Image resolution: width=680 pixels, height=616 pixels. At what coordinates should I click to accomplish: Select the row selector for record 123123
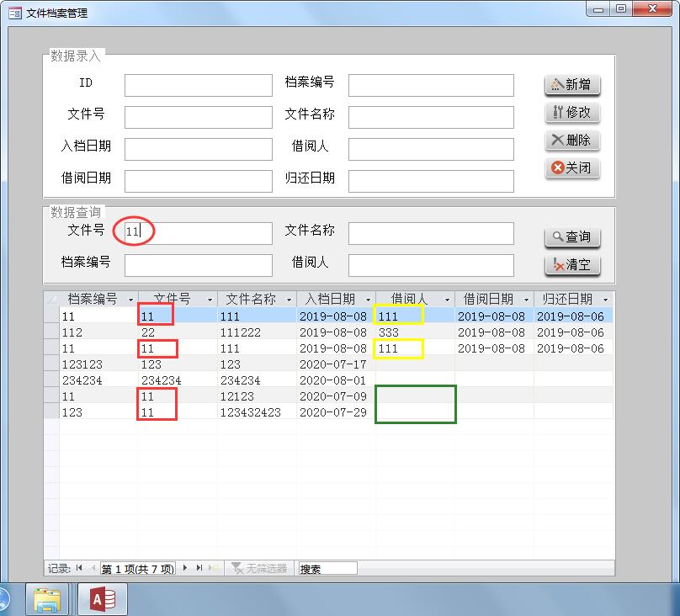pos(51,364)
